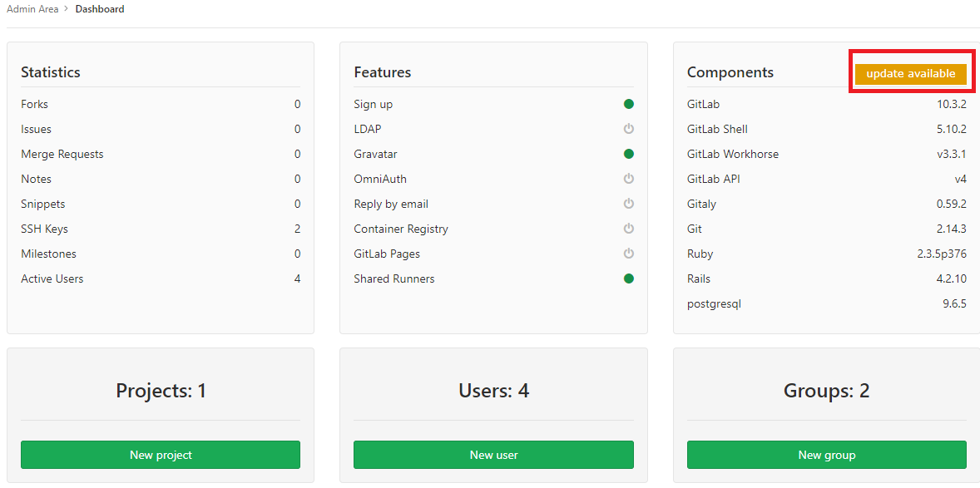Create a project with New project button
Image resolution: width=980 pixels, height=488 pixels.
pos(161,455)
